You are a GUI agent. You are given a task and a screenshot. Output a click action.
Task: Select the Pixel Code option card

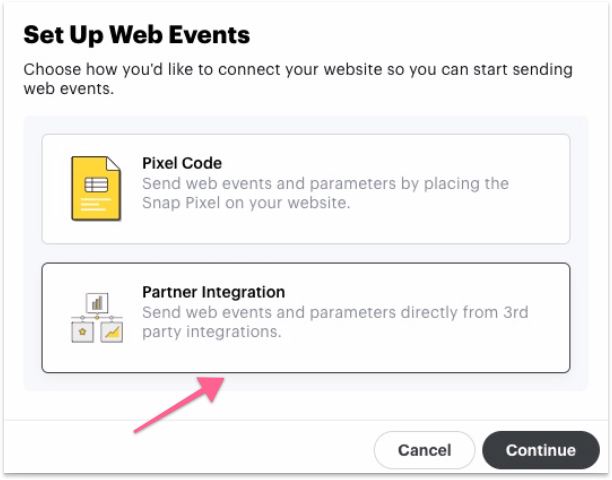(305, 189)
